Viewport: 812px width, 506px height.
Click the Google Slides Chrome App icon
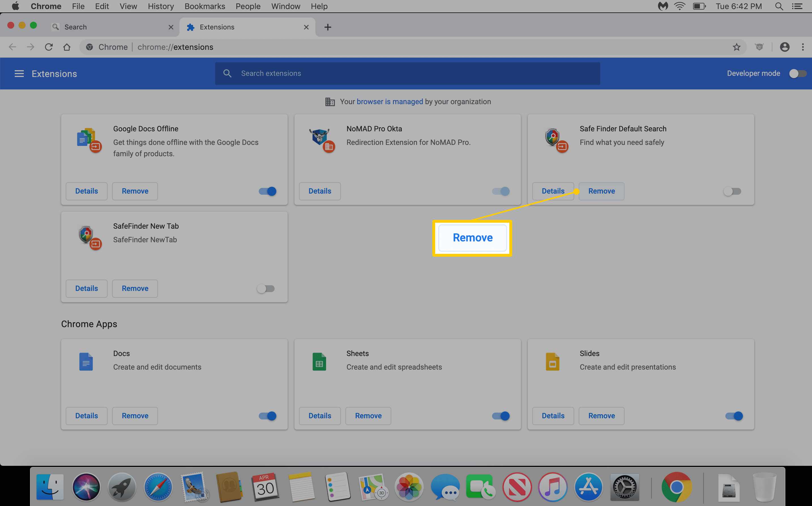553,360
